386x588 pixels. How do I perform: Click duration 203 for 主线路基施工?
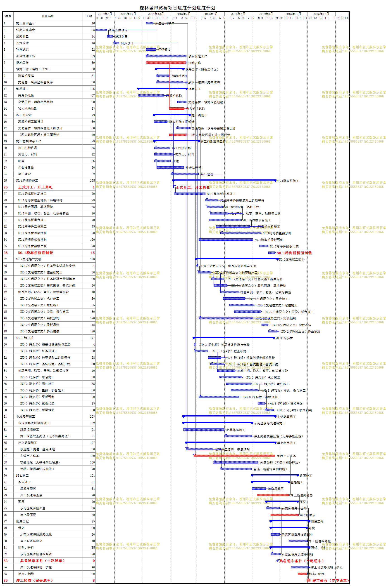[x=92, y=416]
